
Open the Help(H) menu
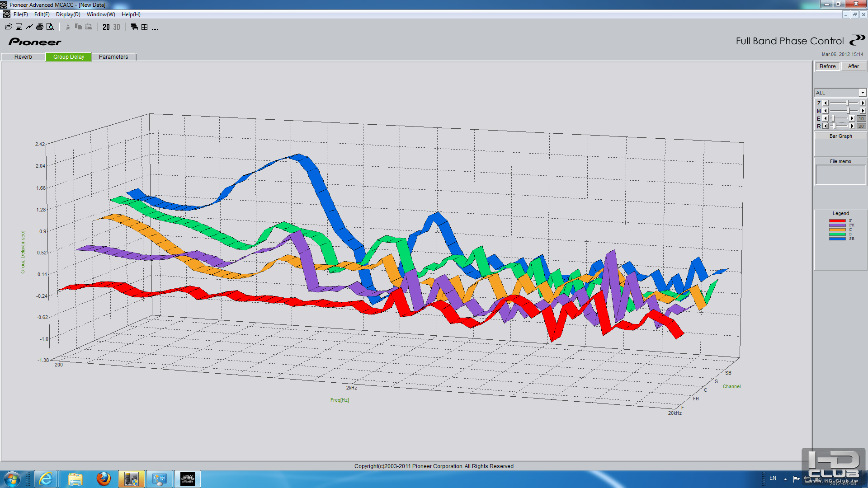[x=131, y=14]
